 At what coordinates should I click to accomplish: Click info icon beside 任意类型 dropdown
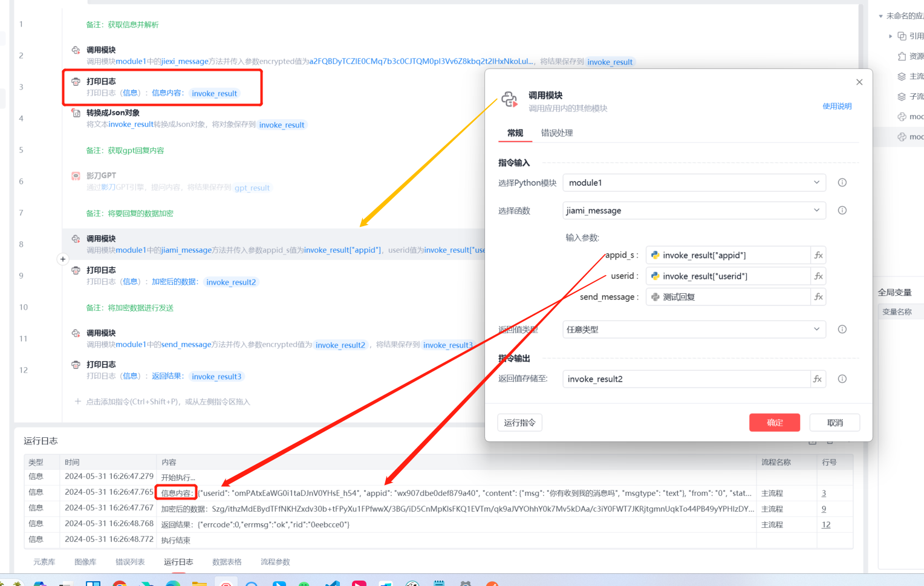click(x=842, y=330)
